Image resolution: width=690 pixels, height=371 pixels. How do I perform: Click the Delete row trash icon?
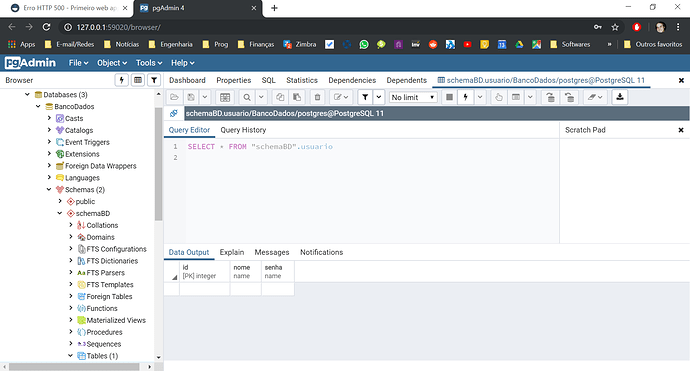(x=317, y=97)
